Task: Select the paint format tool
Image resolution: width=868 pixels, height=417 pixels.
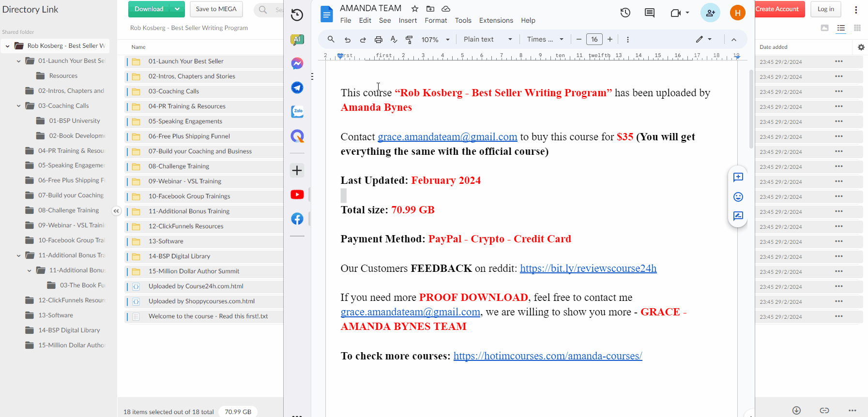Action: pos(409,40)
